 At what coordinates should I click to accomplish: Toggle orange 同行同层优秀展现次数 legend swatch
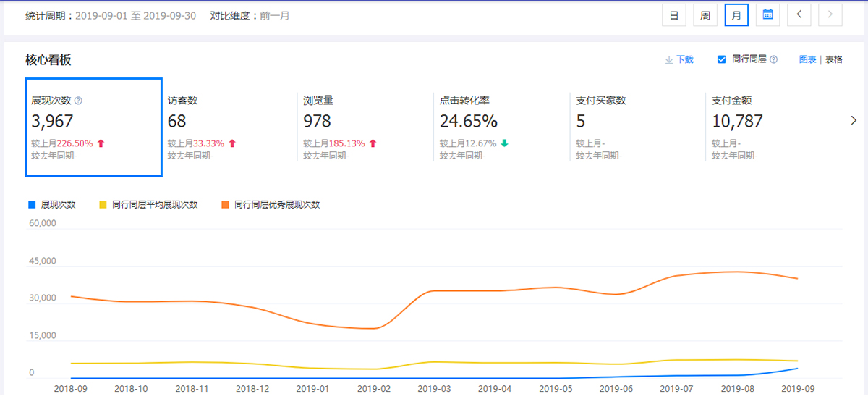pos(225,205)
